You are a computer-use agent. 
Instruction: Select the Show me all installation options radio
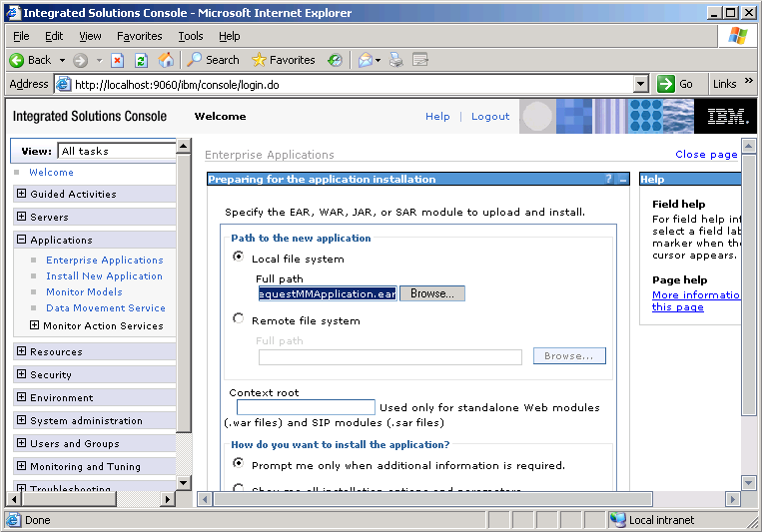pos(238,487)
